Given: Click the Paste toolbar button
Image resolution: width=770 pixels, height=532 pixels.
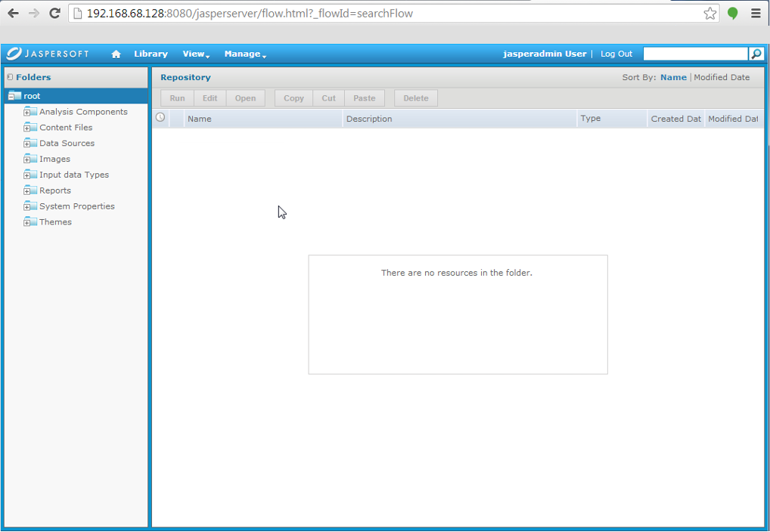Looking at the screenshot, I should (x=365, y=98).
